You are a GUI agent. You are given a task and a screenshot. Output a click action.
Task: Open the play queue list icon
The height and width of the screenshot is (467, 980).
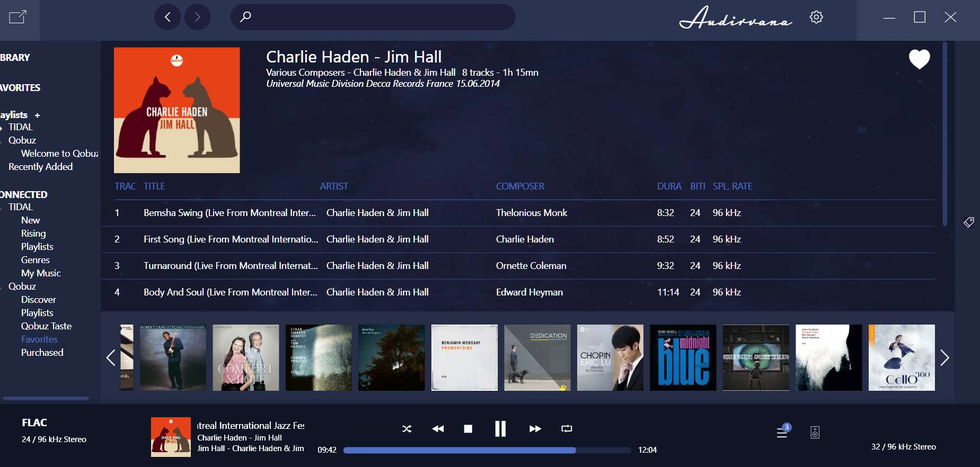point(782,433)
